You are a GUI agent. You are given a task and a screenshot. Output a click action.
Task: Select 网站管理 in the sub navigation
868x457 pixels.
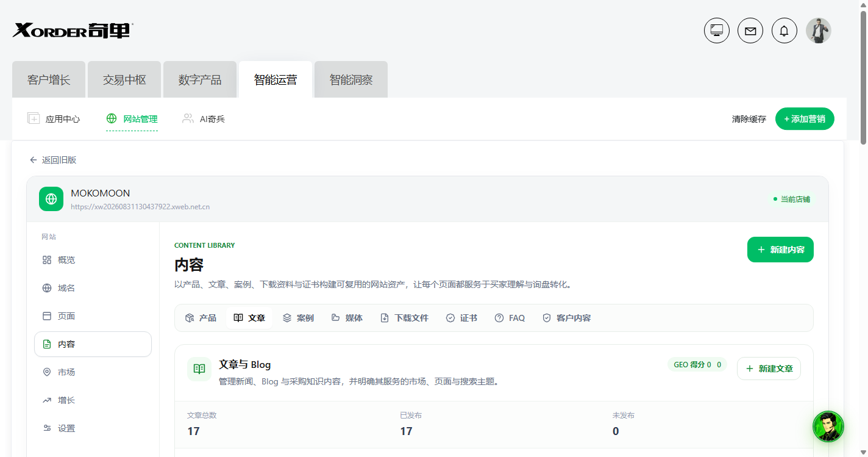(x=132, y=119)
